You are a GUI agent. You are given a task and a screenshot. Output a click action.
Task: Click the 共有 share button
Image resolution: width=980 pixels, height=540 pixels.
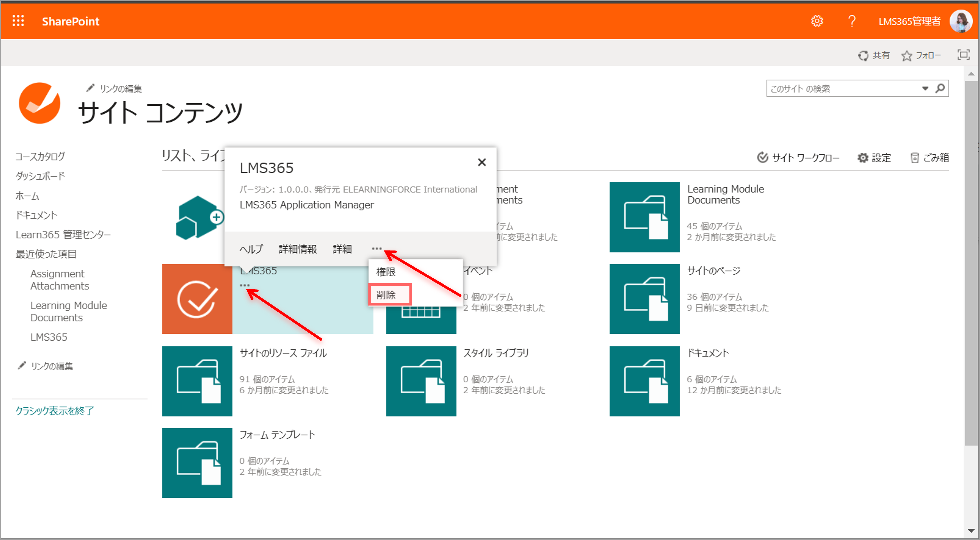point(873,55)
